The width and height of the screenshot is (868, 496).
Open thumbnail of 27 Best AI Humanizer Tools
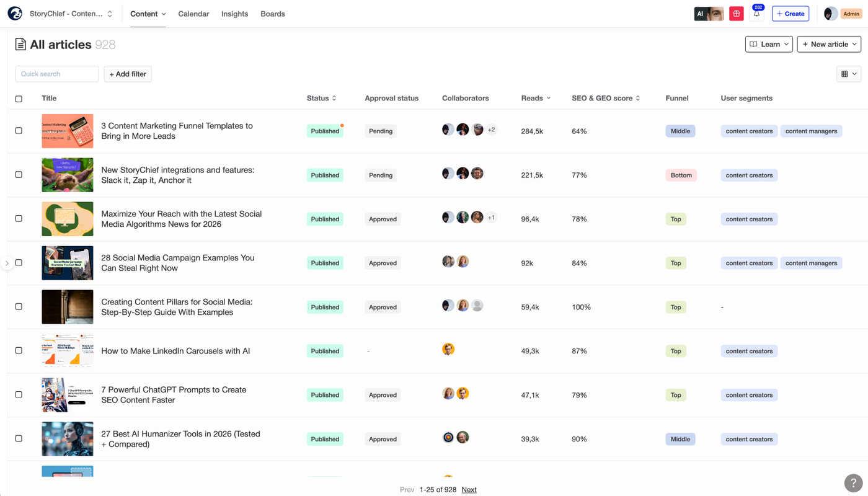tap(68, 439)
